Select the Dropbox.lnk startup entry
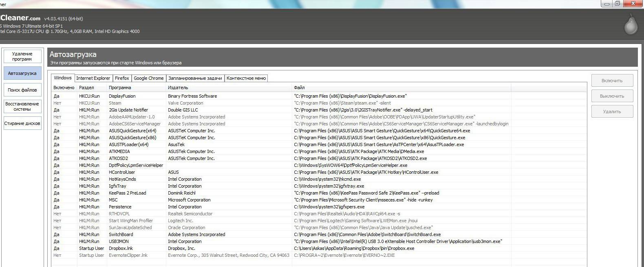The height and width of the screenshot is (267, 644). [x=121, y=248]
